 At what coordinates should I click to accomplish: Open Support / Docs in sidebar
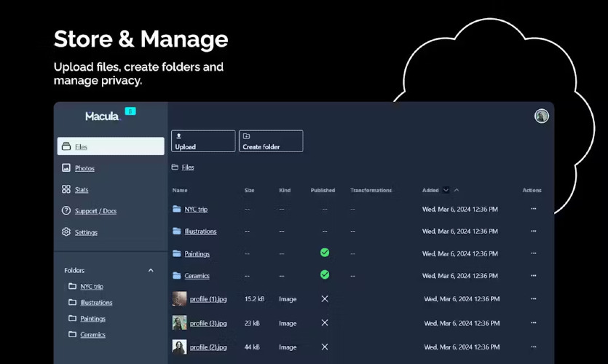pos(95,211)
